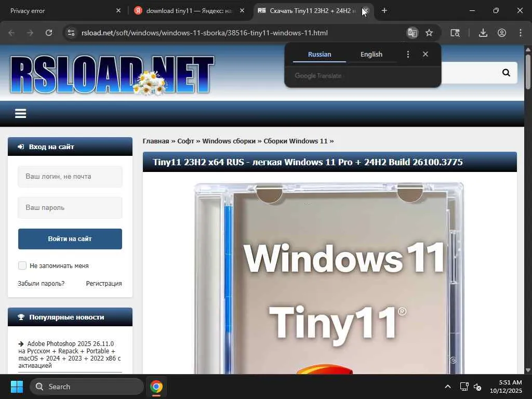Click the Вход на сайт panel header
Viewport: 532px width, 399px height.
70,147
